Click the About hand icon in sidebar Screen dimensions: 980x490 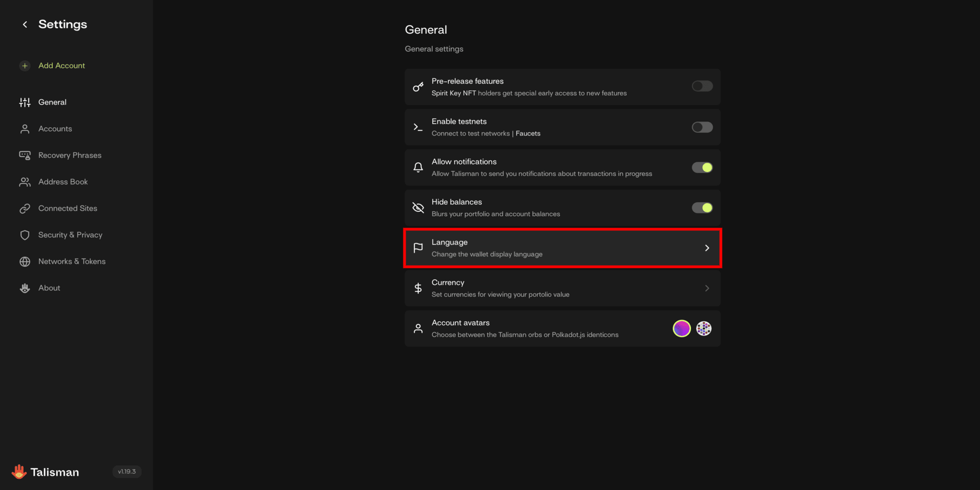coord(25,288)
